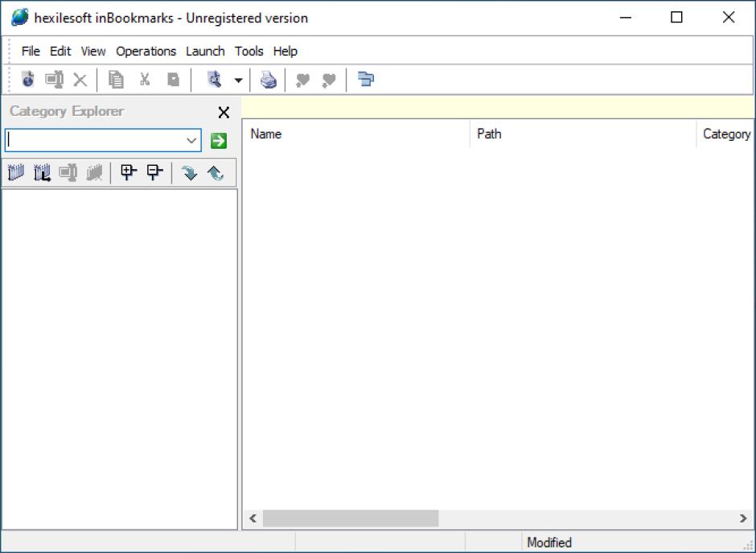This screenshot has width=756, height=553.
Task: Click the new category icon
Action: [16, 172]
